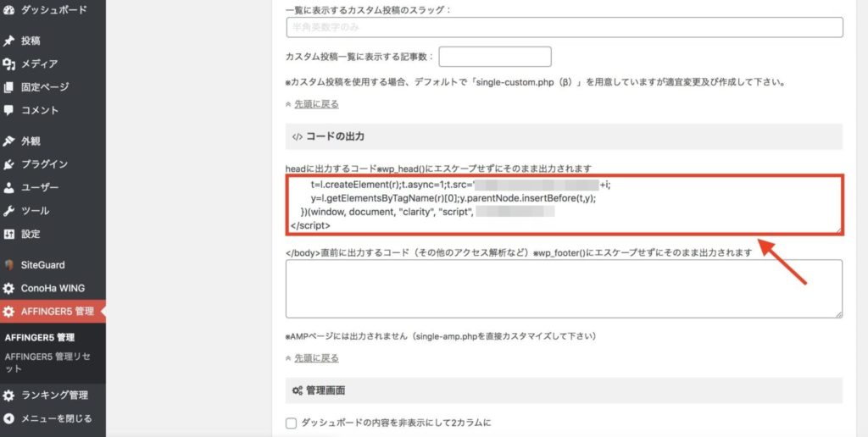The height and width of the screenshot is (437, 868).
Task: Click the code icon beside コードの出力
Action: coord(298,136)
